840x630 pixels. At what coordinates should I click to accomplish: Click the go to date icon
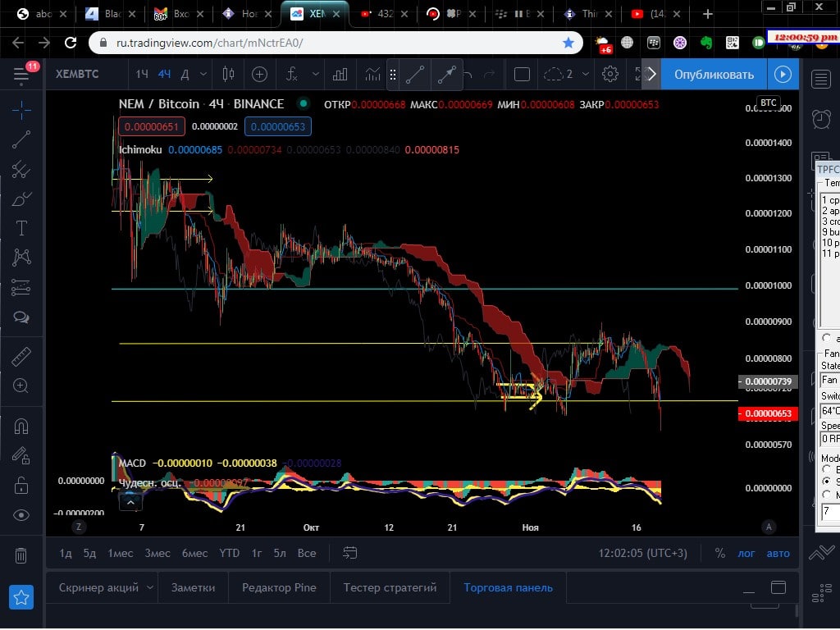pos(349,553)
